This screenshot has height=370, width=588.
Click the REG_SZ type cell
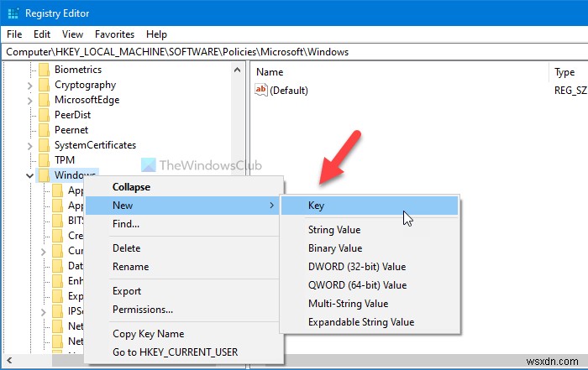[x=570, y=91]
